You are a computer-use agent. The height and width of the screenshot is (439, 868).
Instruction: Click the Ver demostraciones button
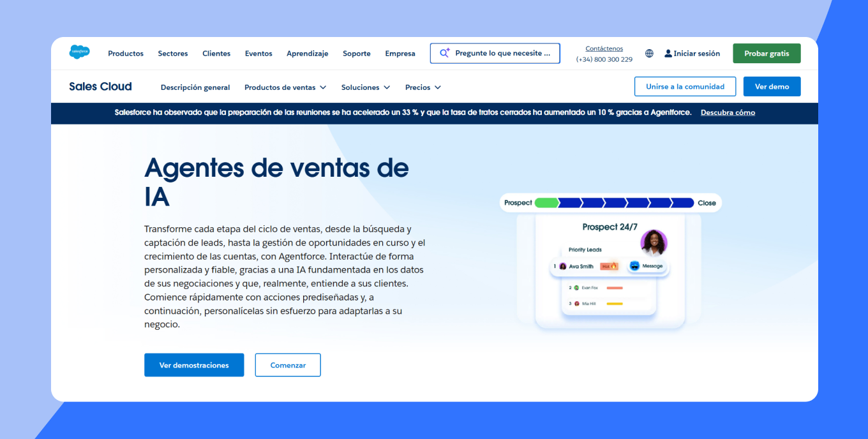[194, 365]
